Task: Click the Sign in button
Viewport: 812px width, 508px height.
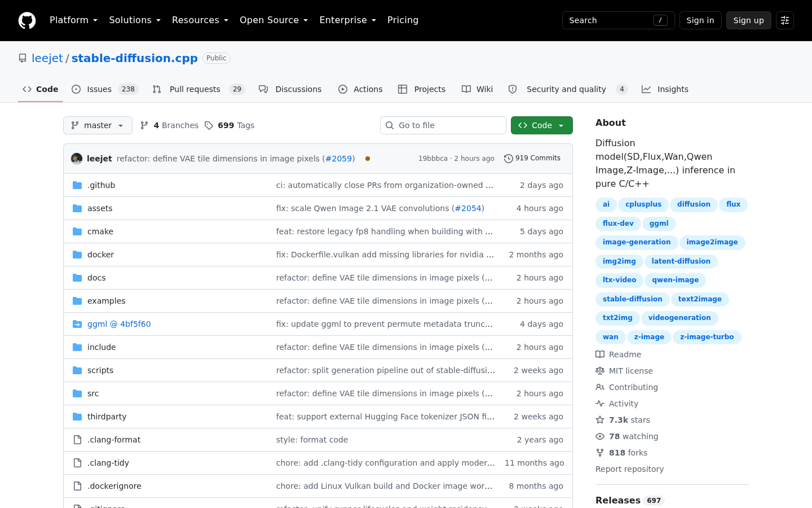Action: pyautogui.click(x=700, y=20)
